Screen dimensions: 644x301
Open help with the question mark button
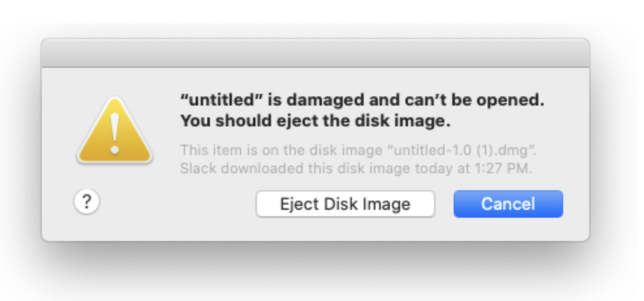click(x=86, y=203)
